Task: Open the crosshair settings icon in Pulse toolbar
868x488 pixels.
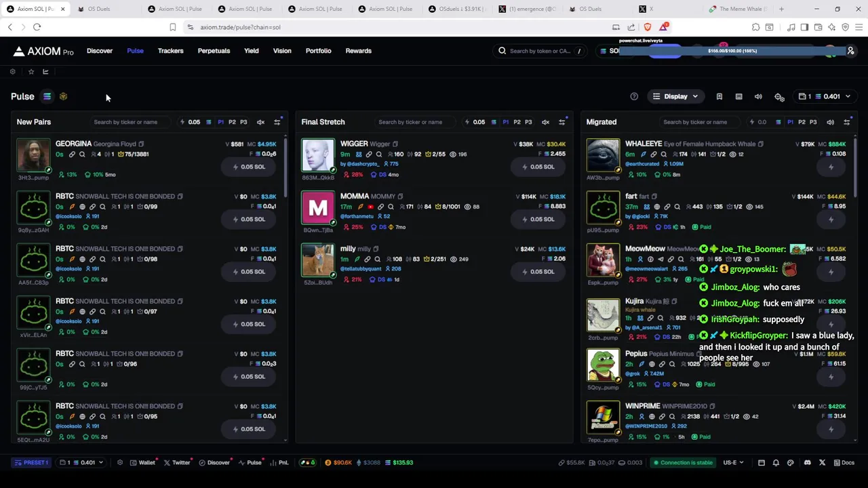Action: click(x=779, y=97)
